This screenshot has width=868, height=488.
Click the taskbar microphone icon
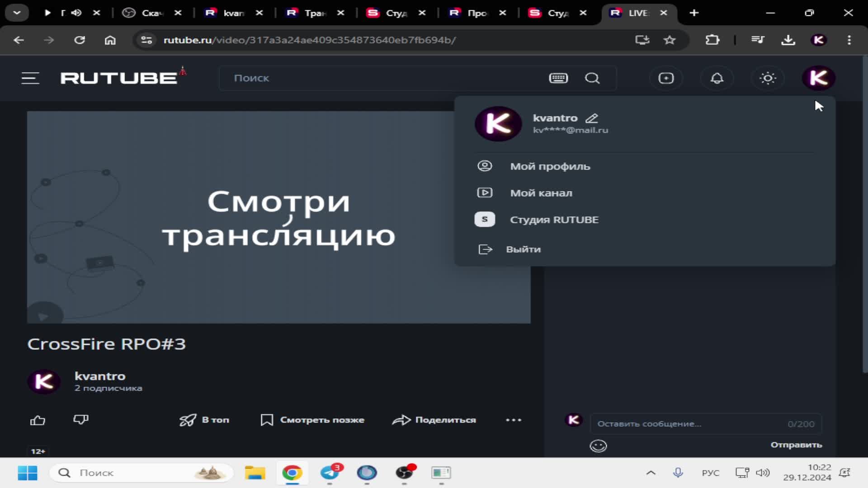(678, 473)
